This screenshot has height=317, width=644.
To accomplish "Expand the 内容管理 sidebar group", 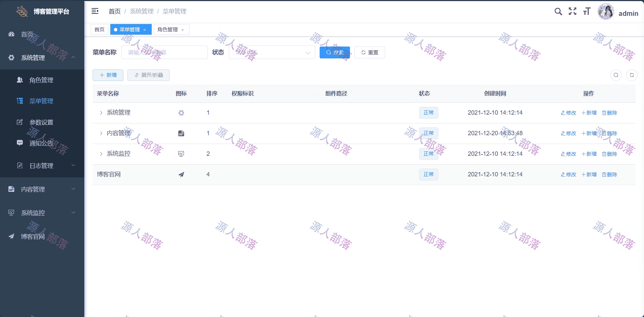I will tap(42, 189).
